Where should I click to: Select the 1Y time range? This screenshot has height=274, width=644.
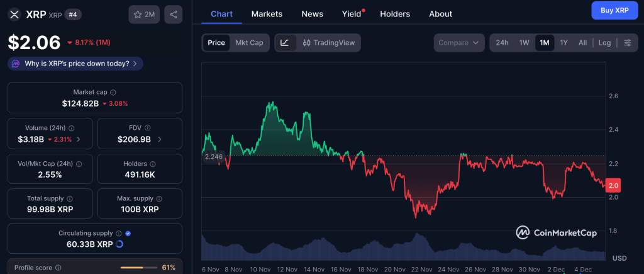[564, 43]
